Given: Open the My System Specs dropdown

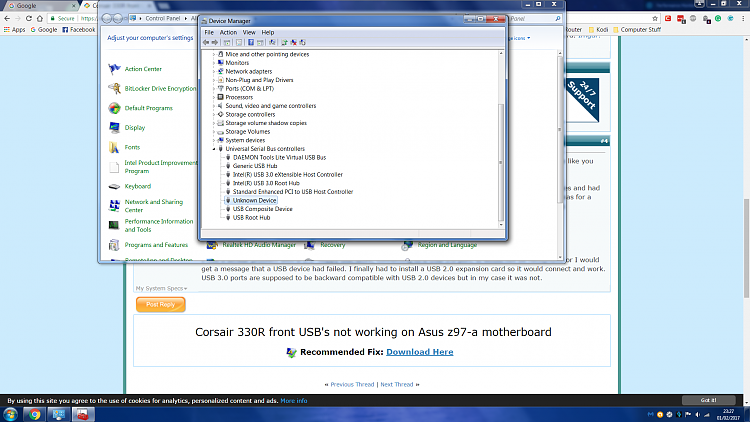Looking at the screenshot, I should point(161,289).
